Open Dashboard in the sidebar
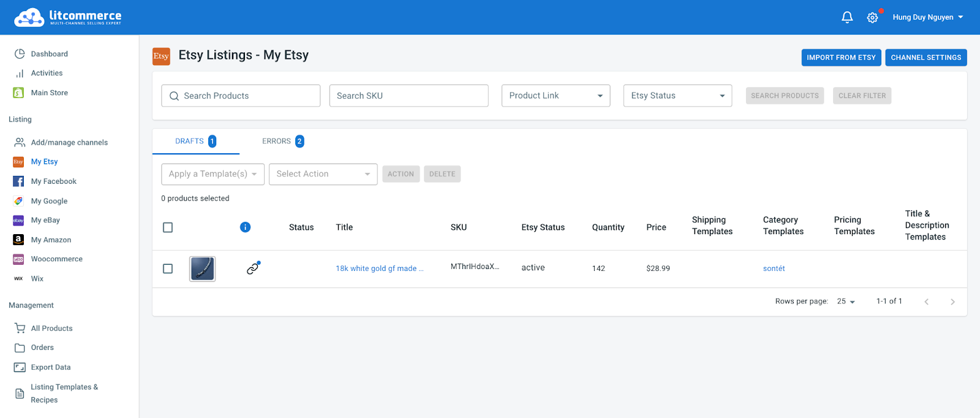The image size is (980, 418). click(x=49, y=54)
